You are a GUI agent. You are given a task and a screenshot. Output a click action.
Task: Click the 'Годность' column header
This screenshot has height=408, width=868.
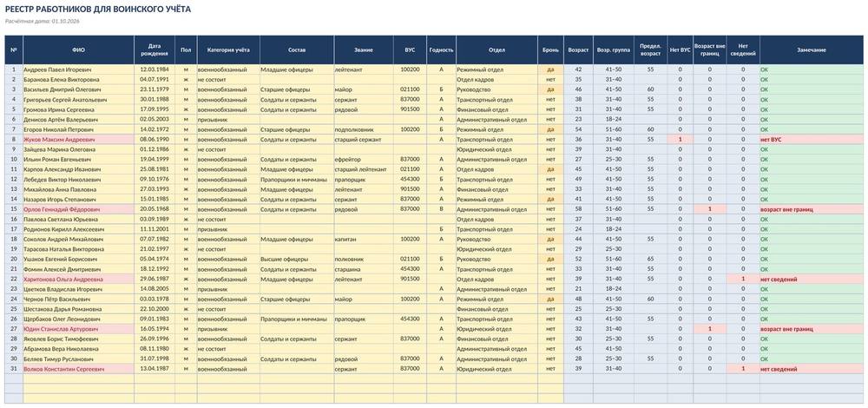click(x=441, y=49)
